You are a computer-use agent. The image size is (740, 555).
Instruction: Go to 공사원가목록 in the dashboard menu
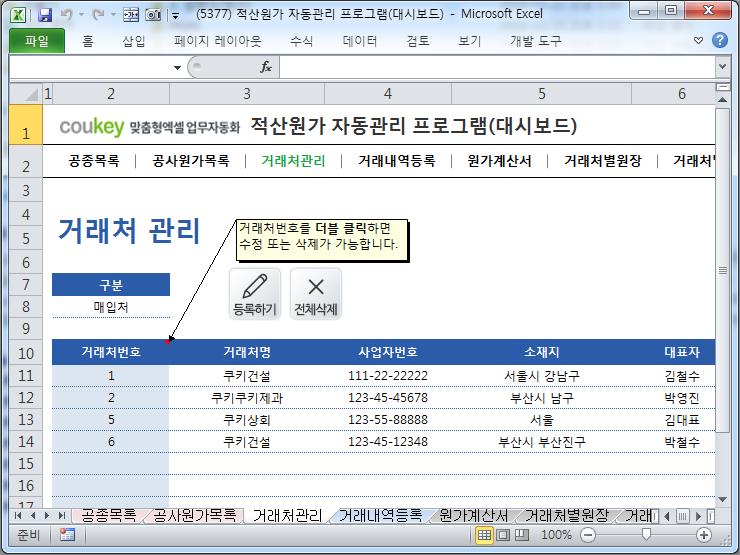click(191, 161)
